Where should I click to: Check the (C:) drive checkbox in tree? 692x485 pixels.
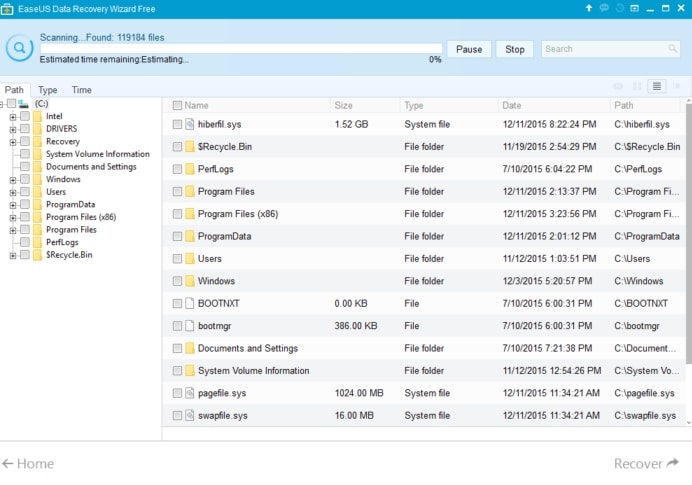11,104
